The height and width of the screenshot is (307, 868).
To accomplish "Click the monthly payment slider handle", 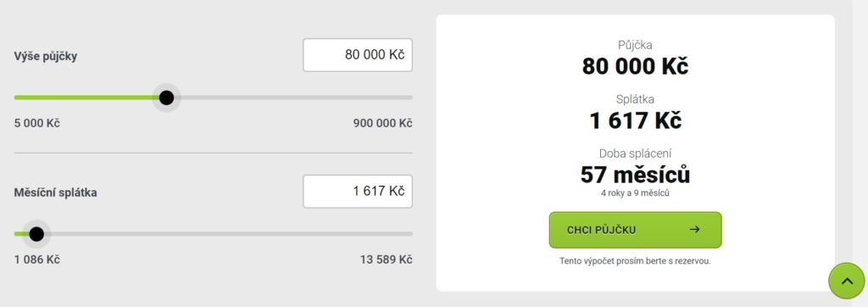I will (36, 234).
